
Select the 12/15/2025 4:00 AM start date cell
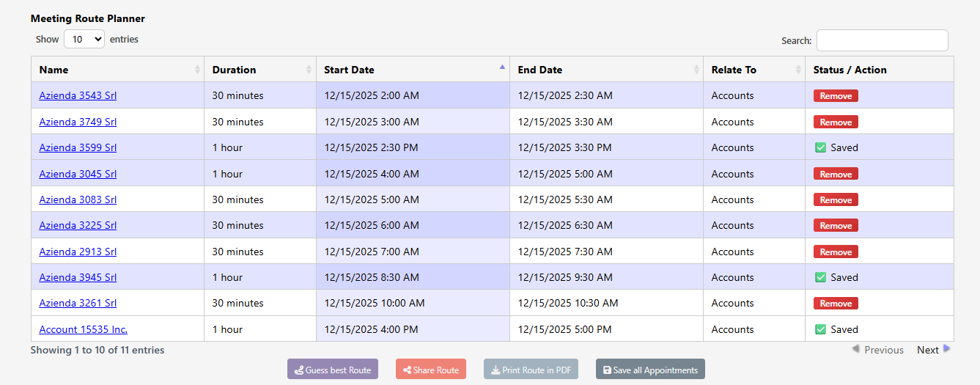pyautogui.click(x=413, y=174)
